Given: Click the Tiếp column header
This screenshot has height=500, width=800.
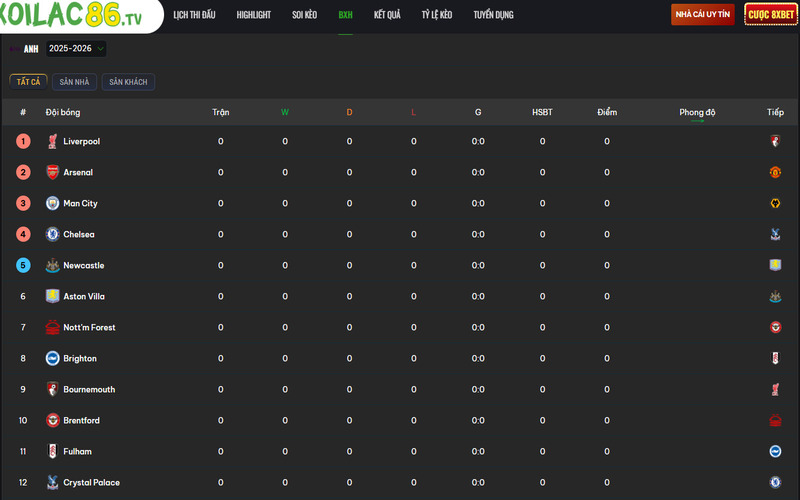Looking at the screenshot, I should [x=775, y=112].
